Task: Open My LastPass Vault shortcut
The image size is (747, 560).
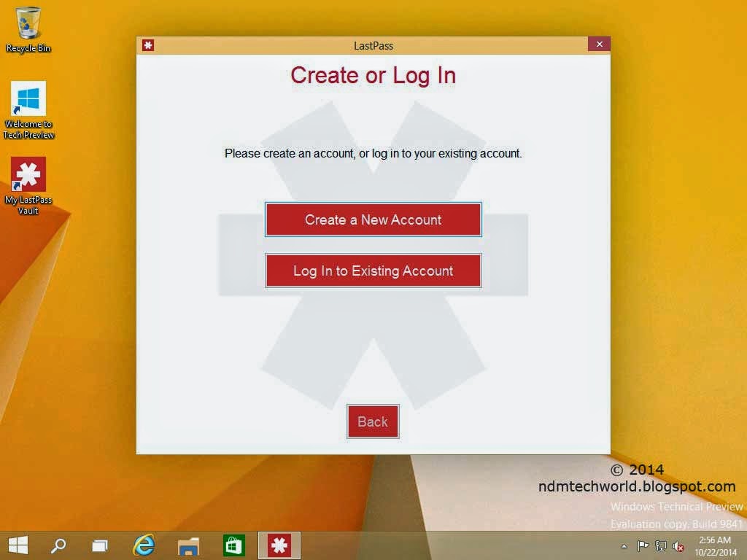Action: point(28,186)
